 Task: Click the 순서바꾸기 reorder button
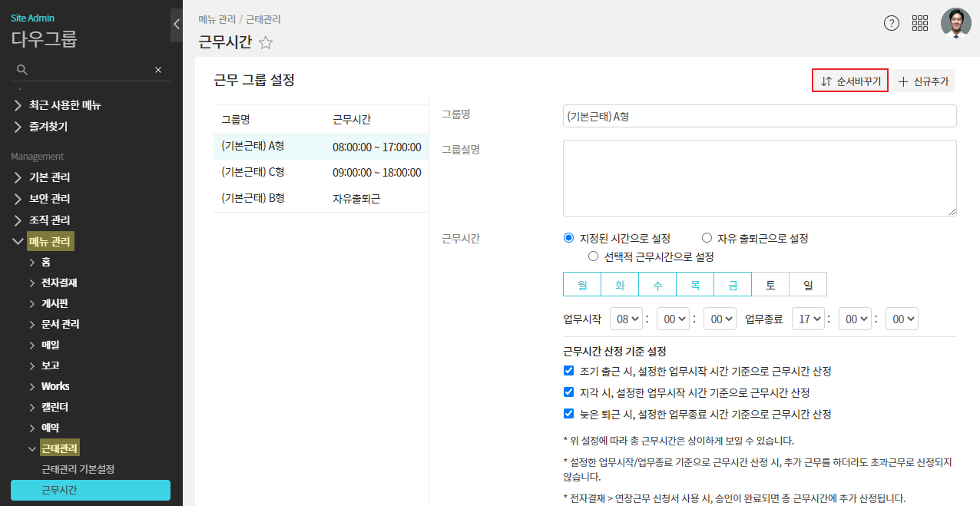coord(850,81)
